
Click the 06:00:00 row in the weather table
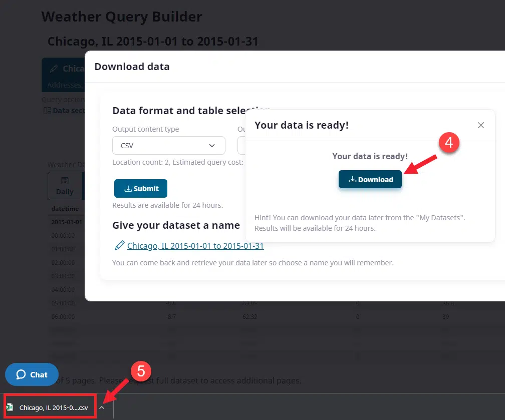pos(63,317)
